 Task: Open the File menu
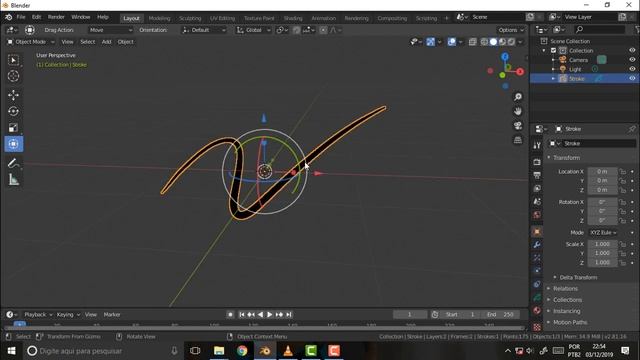pyautogui.click(x=21, y=17)
